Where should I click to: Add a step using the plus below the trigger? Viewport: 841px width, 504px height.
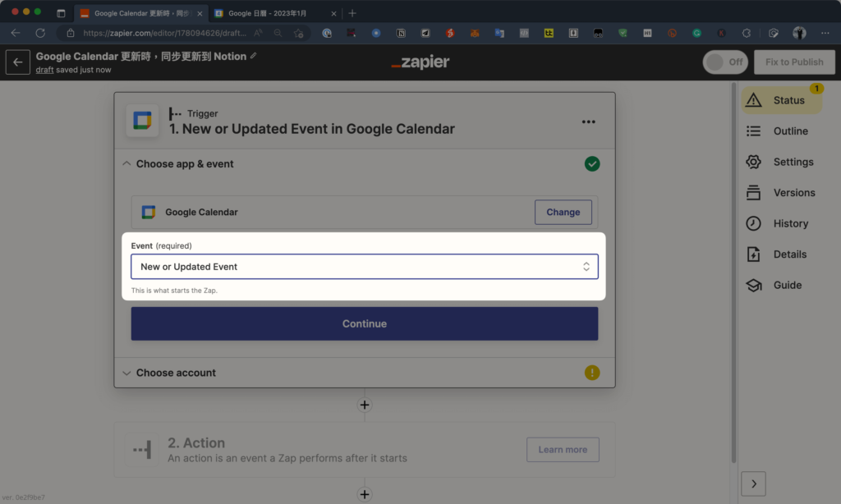[365, 405]
